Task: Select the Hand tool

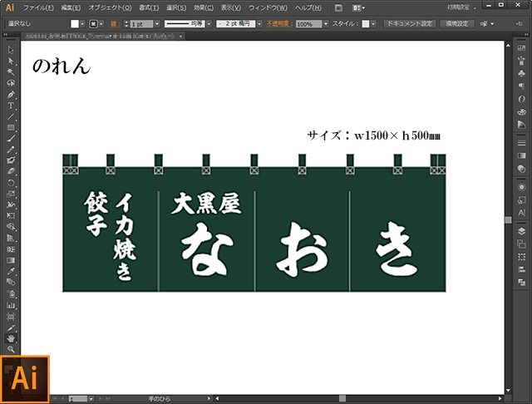Action: (x=11, y=338)
